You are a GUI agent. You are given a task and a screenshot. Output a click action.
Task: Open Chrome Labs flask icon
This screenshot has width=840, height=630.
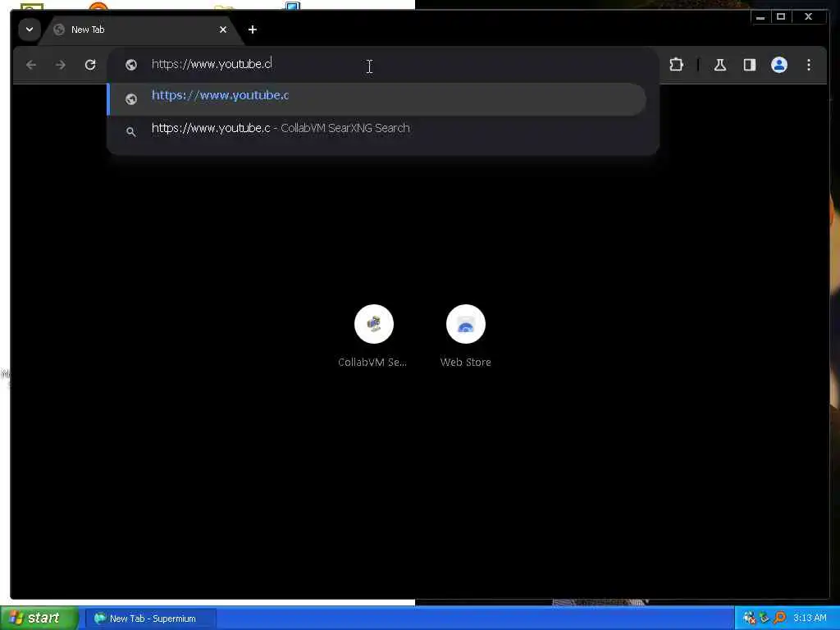(x=720, y=65)
